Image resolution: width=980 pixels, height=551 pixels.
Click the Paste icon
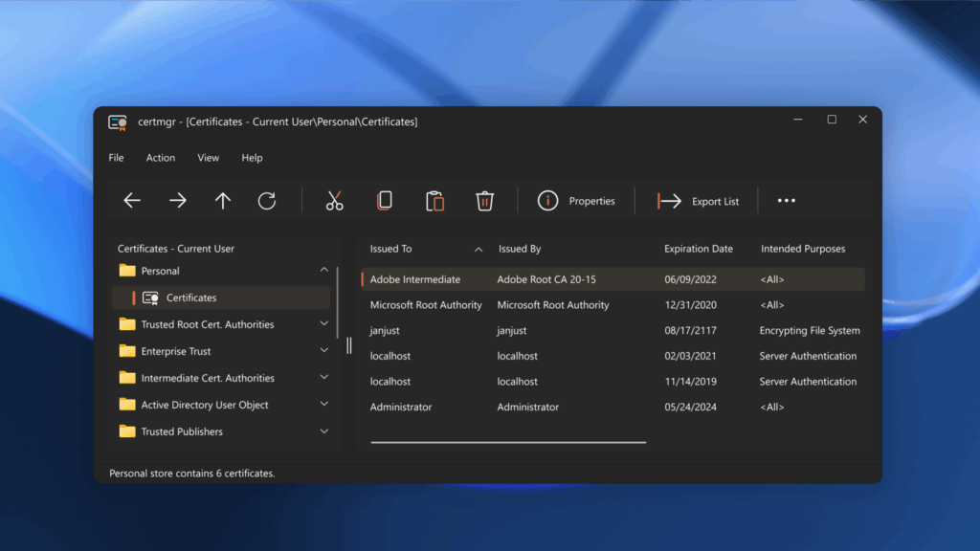click(434, 200)
